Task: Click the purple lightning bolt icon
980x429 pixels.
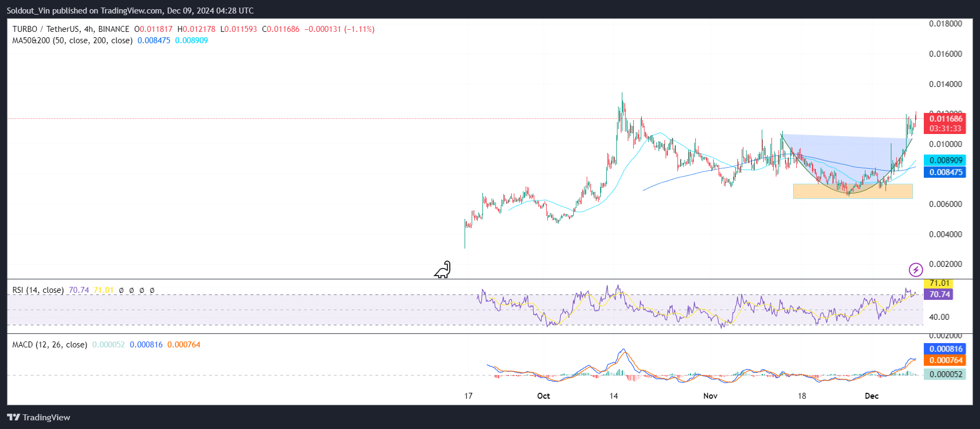Action: click(916, 270)
